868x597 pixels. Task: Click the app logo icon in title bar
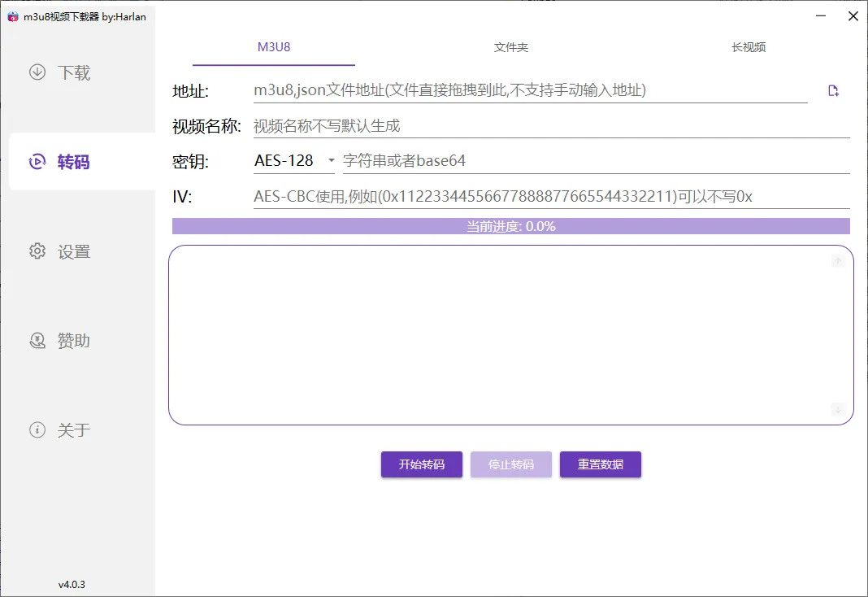click(x=11, y=15)
